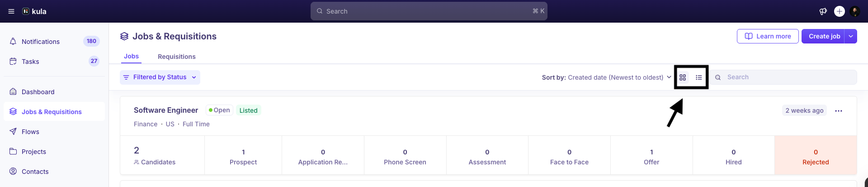This screenshot has height=187, width=868.
Task: Open the Application Re... stage cell
Action: [323, 155]
